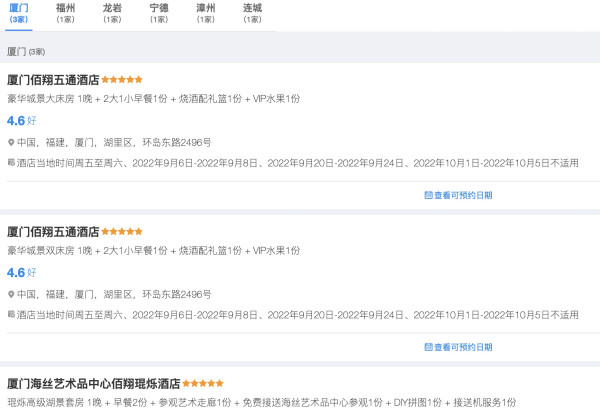Click the calendar icon in the 双床房 card
The height and width of the screenshot is (419, 600).
tap(428, 347)
